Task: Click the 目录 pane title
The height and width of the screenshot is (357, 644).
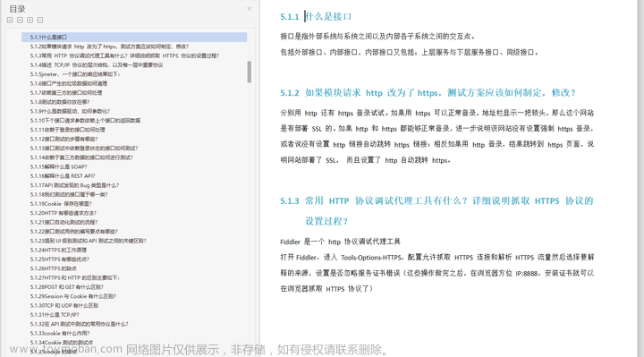Action: [17, 9]
